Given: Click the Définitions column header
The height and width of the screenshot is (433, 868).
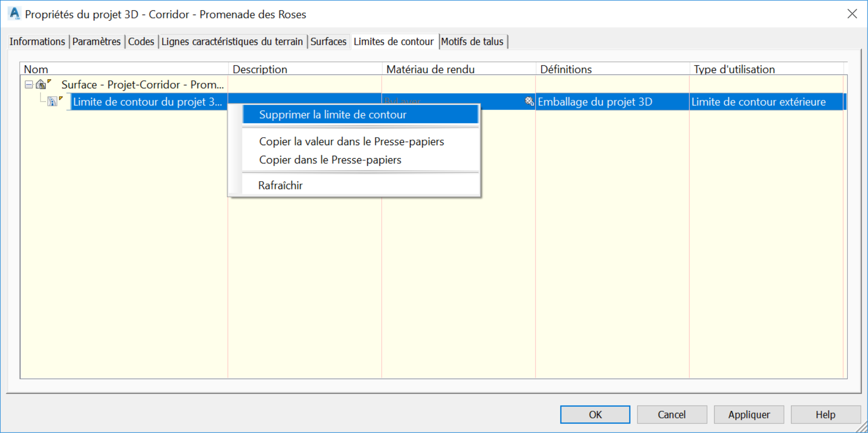Looking at the screenshot, I should point(612,69).
